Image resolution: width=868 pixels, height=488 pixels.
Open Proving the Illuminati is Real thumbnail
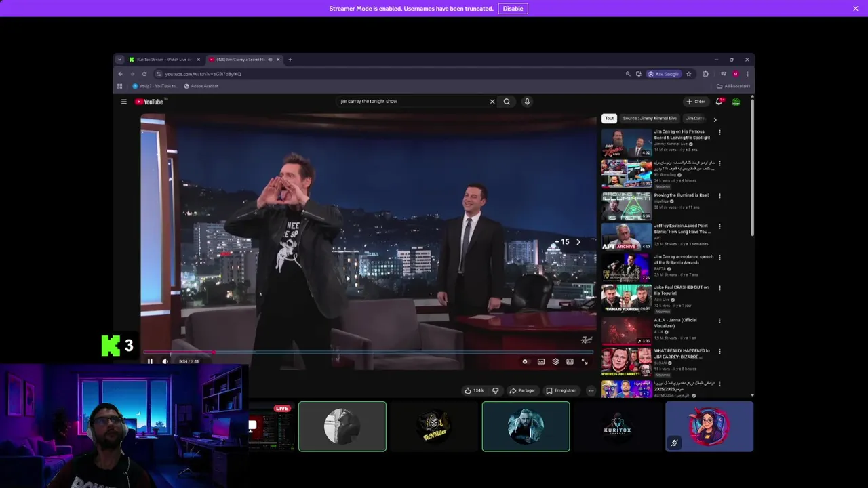click(627, 206)
